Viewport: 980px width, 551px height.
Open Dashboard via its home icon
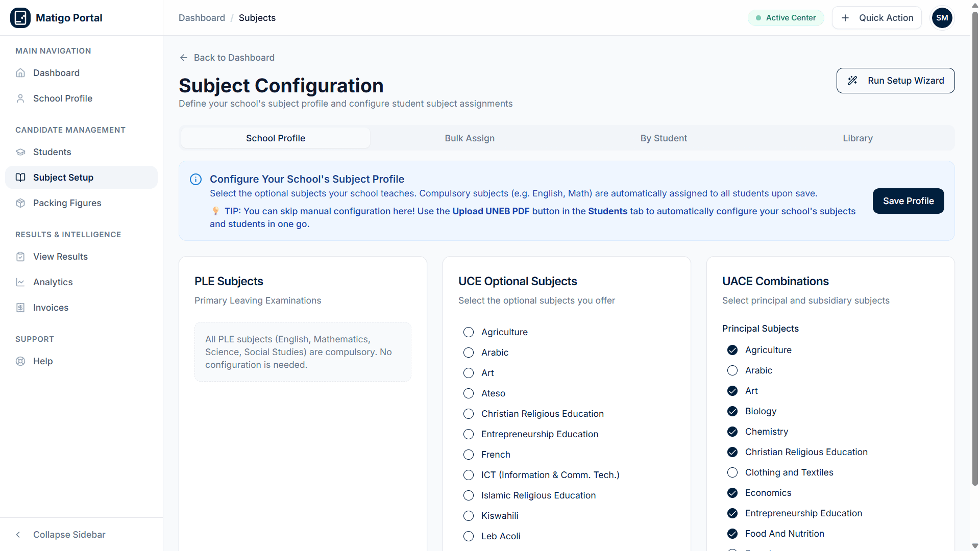click(20, 73)
